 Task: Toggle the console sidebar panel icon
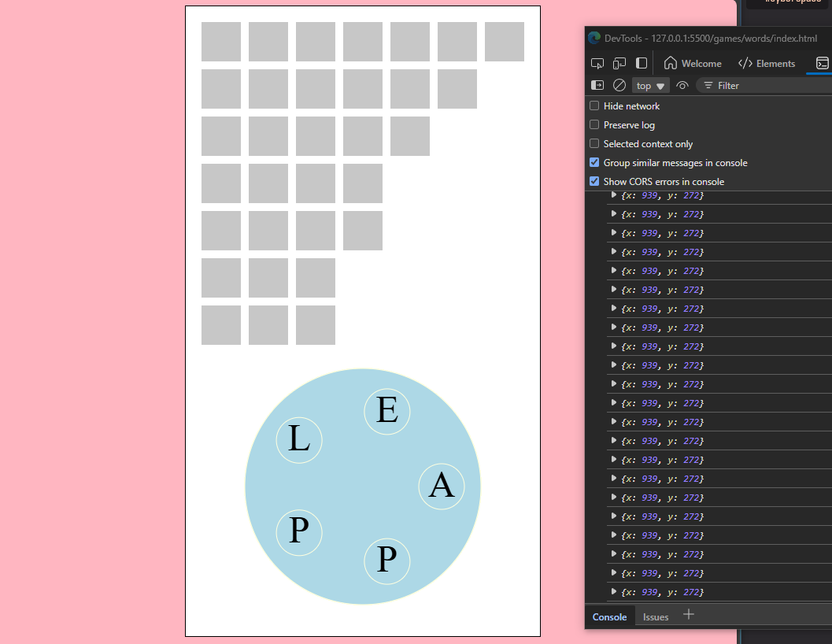click(597, 86)
